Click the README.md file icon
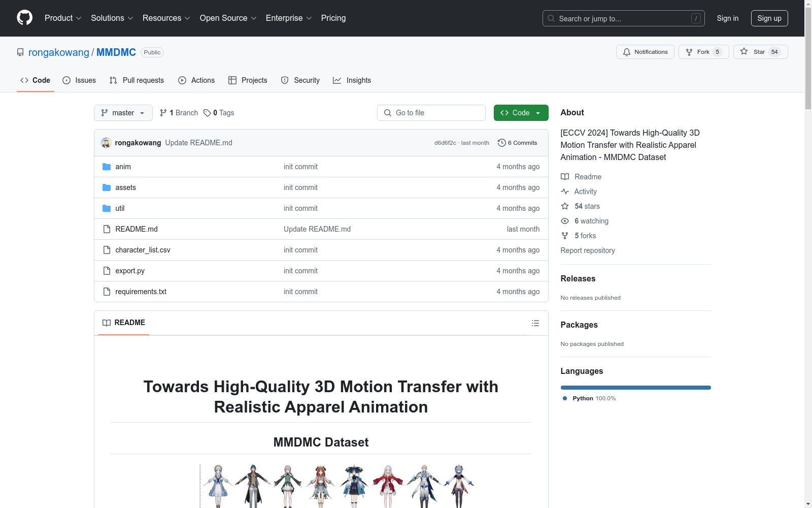The height and width of the screenshot is (508, 812). 107,229
